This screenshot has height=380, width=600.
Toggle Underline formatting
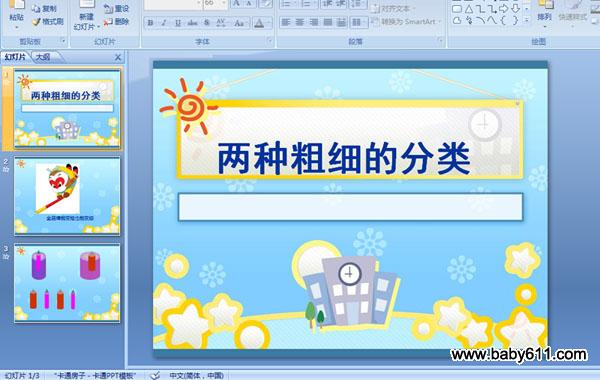pos(178,23)
